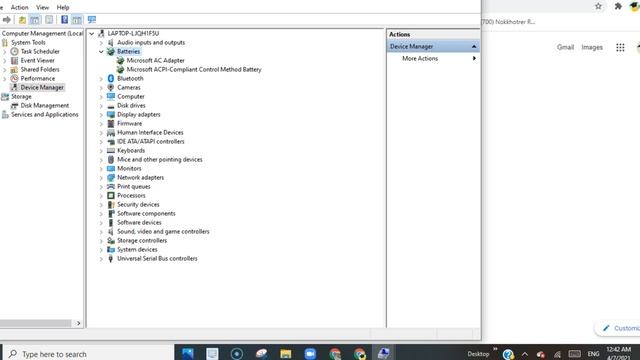Select Shared Folders in the console tree
The width and height of the screenshot is (640, 360).
point(40,69)
